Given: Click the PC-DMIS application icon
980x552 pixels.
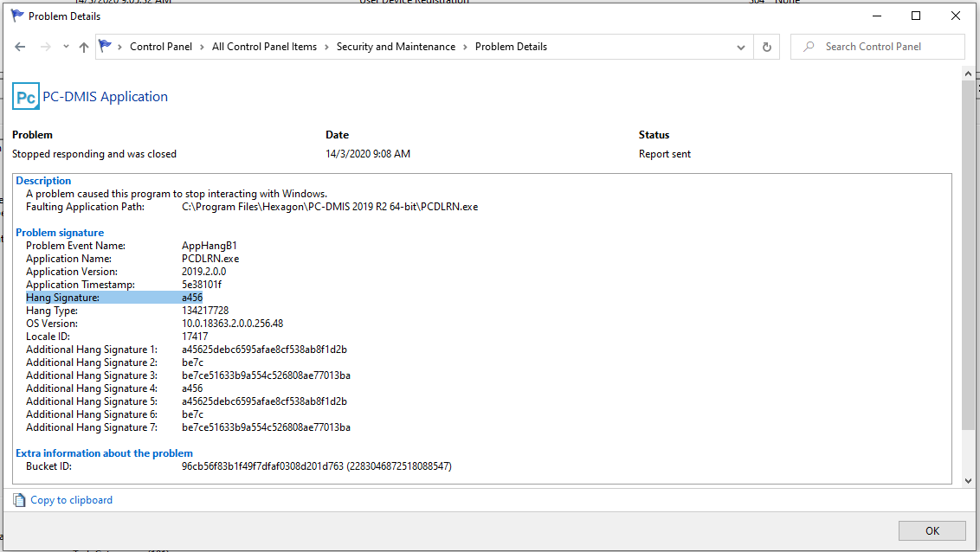Looking at the screenshot, I should coord(26,96).
